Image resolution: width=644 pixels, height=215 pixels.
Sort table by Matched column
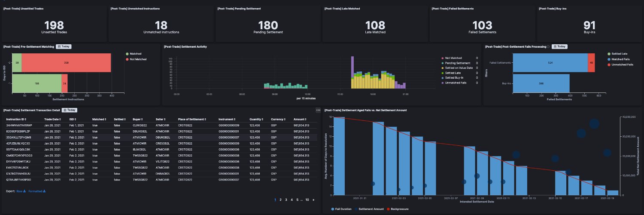coord(100,119)
